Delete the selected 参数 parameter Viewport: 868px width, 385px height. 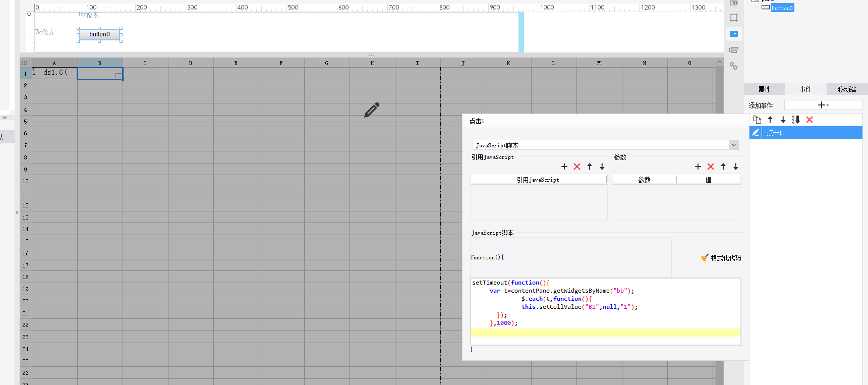click(711, 167)
